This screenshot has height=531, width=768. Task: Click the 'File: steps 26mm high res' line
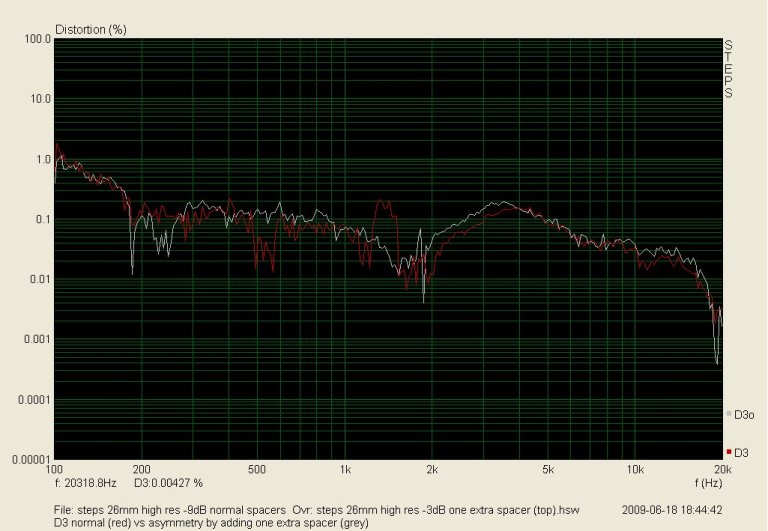coord(316,510)
